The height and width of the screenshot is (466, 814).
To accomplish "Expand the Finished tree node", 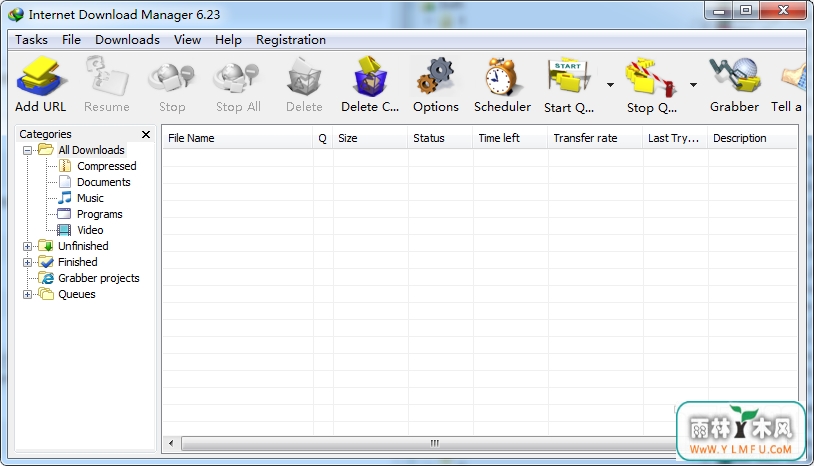I will [x=28, y=263].
